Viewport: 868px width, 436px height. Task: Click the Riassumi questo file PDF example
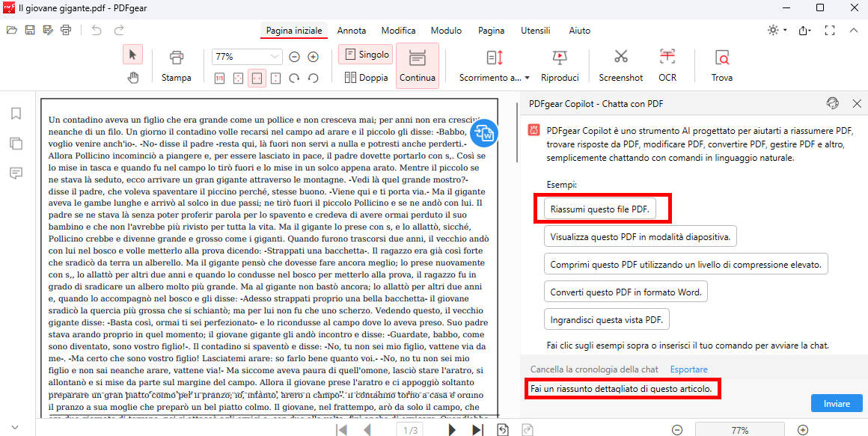pyautogui.click(x=602, y=208)
